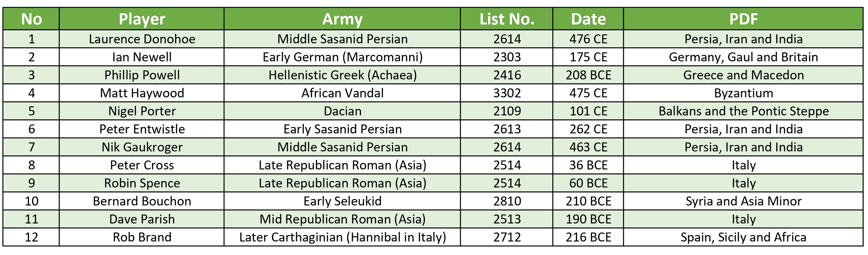Select the Spain, Sicily and Africa cell
868x255 pixels.
[743, 238]
